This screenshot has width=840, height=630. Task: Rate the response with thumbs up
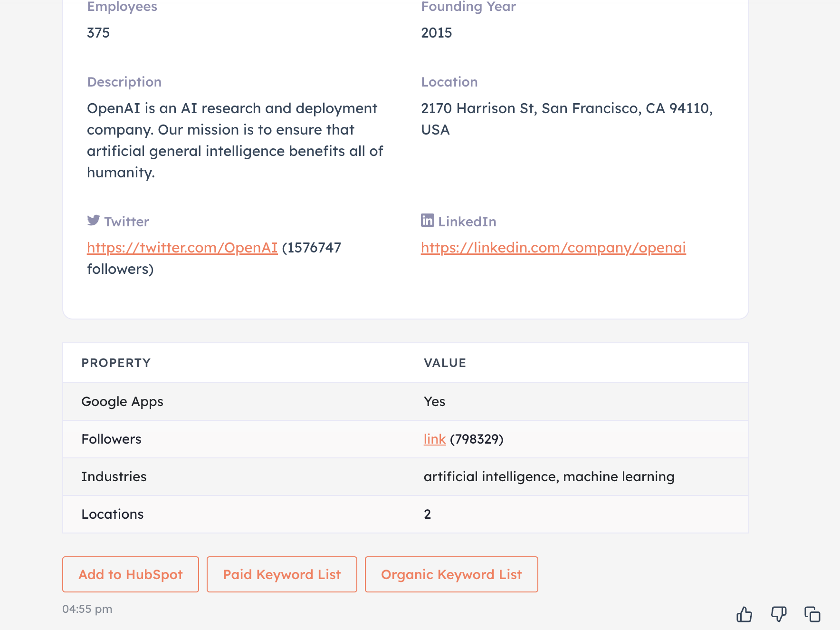coord(744,614)
